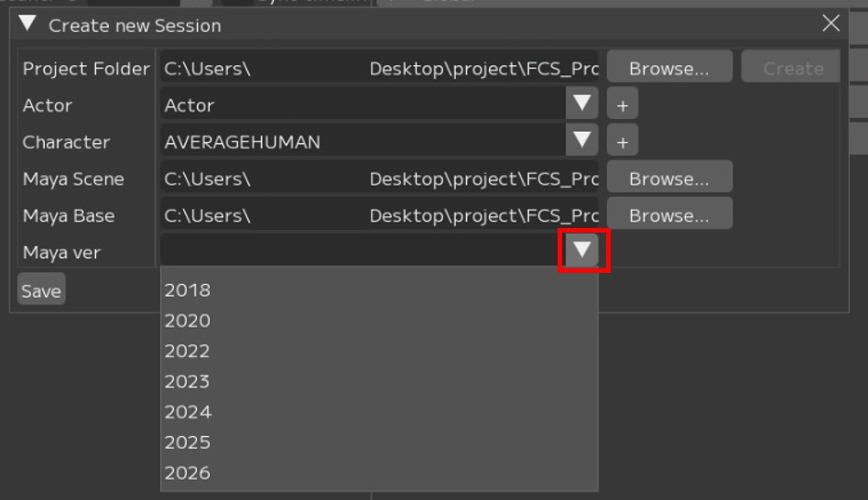
Task: Click the Maya Scene path field
Action: coord(379,179)
